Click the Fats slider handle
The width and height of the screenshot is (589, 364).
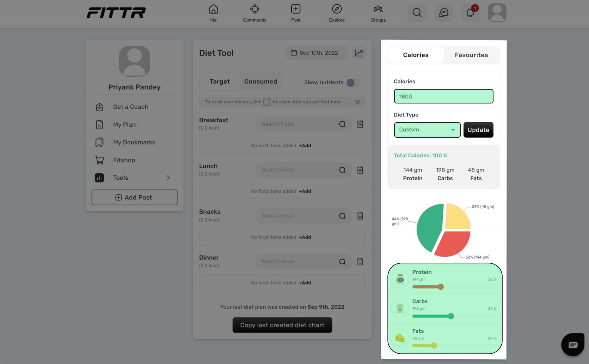tap(434, 346)
